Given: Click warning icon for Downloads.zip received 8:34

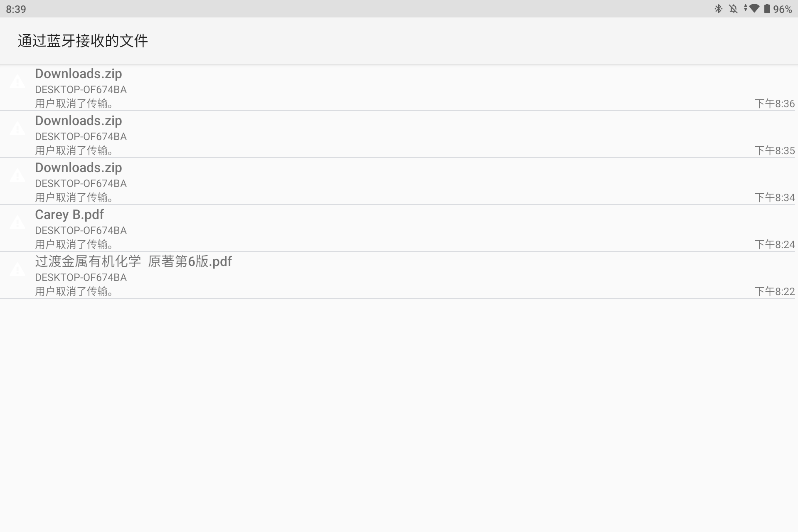Looking at the screenshot, I should point(17,175).
